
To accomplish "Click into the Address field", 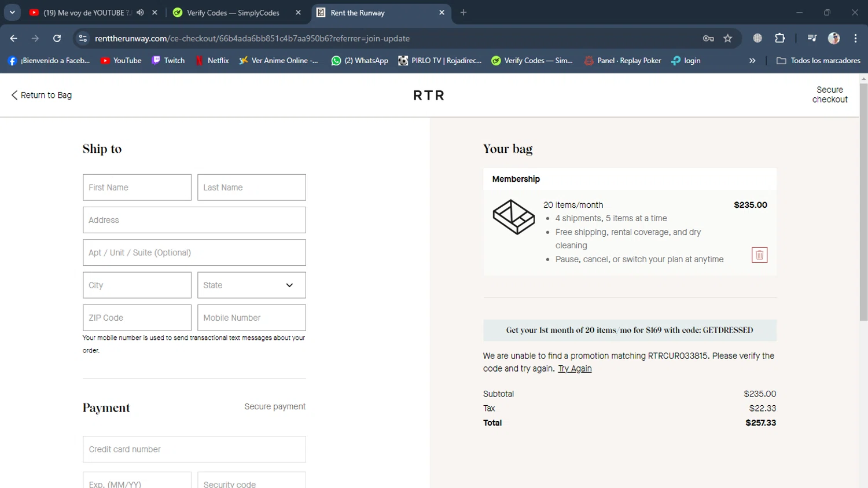I will [x=194, y=220].
